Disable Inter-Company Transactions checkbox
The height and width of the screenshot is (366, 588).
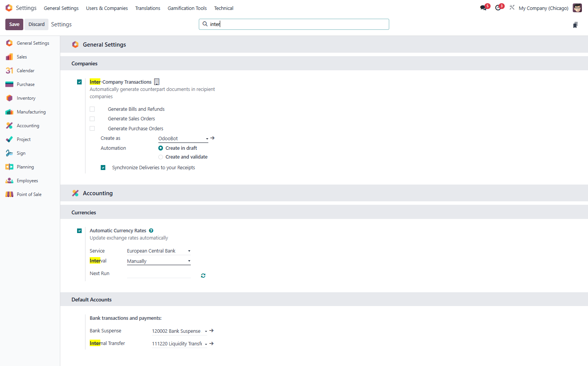click(x=79, y=82)
